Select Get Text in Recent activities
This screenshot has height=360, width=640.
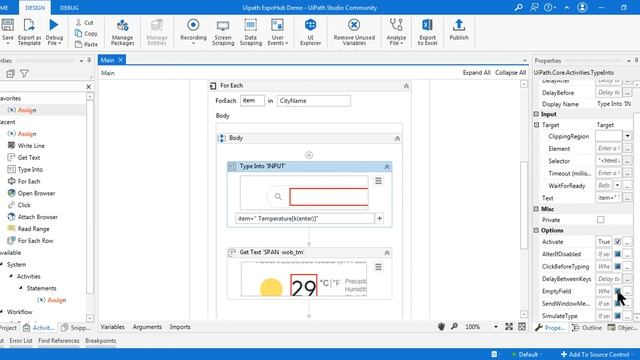[29, 158]
